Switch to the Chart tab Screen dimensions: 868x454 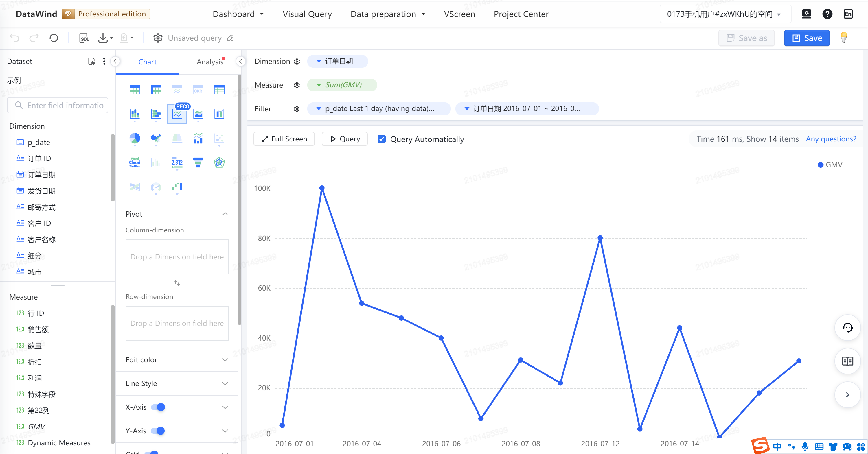point(147,62)
